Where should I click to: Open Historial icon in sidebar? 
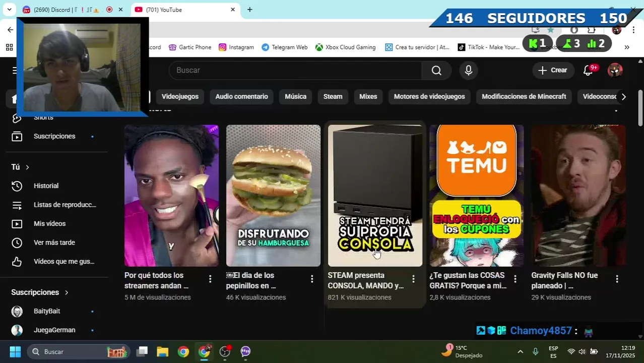[17, 186]
